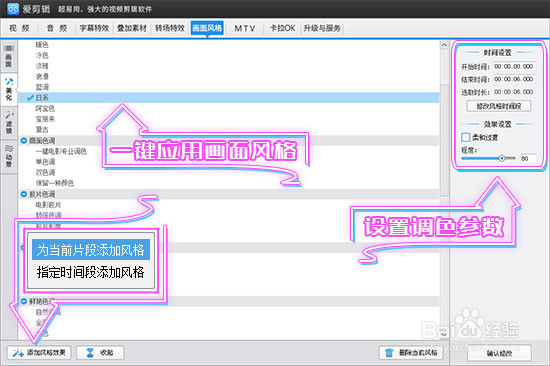Pick the 复古 style
This screenshot has width=550, height=366.
click(42, 129)
